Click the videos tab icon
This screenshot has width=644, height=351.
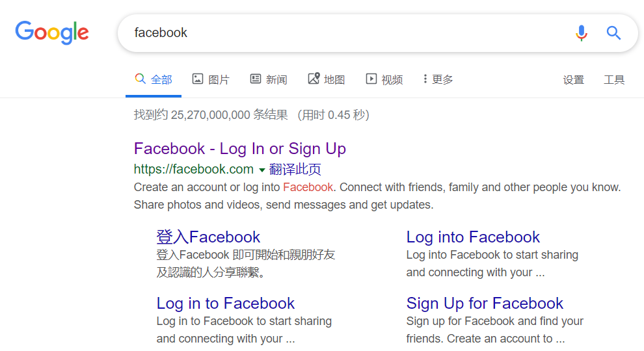[x=371, y=79]
